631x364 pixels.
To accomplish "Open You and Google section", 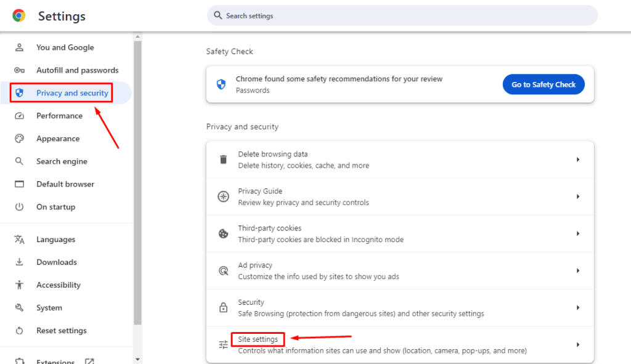I will pos(66,47).
